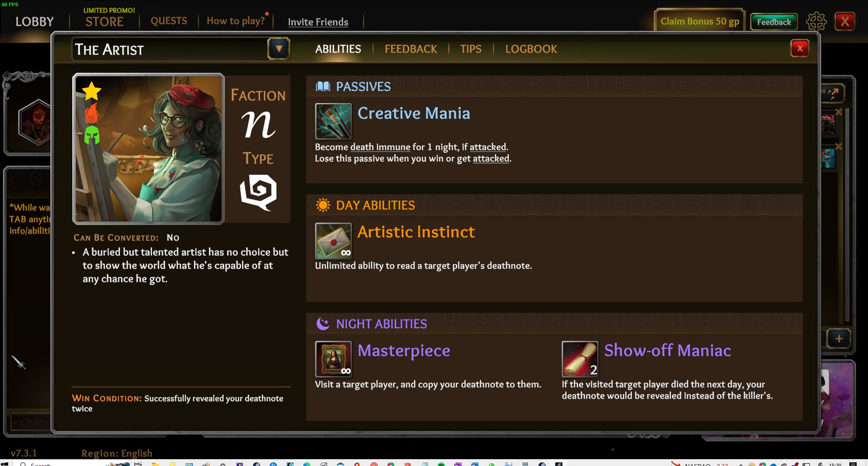The width and height of the screenshot is (868, 466).
Task: Click the yellow star on Artist portrait
Action: click(x=92, y=91)
